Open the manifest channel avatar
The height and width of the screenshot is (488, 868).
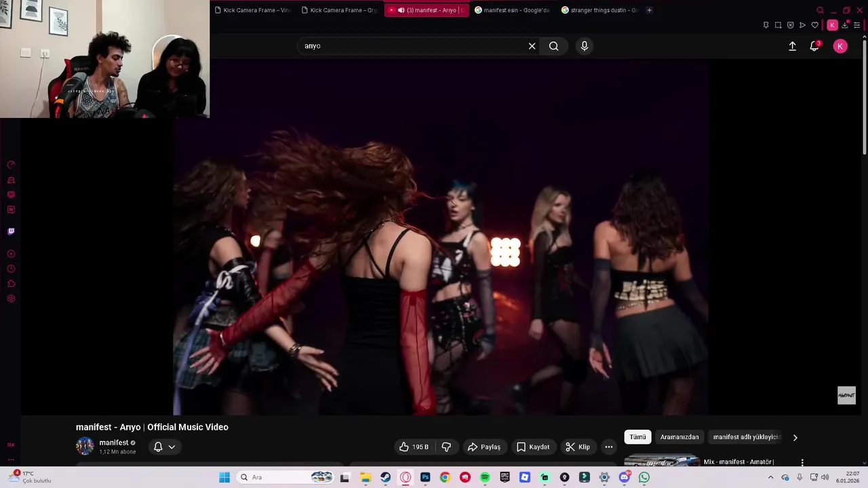tap(85, 446)
